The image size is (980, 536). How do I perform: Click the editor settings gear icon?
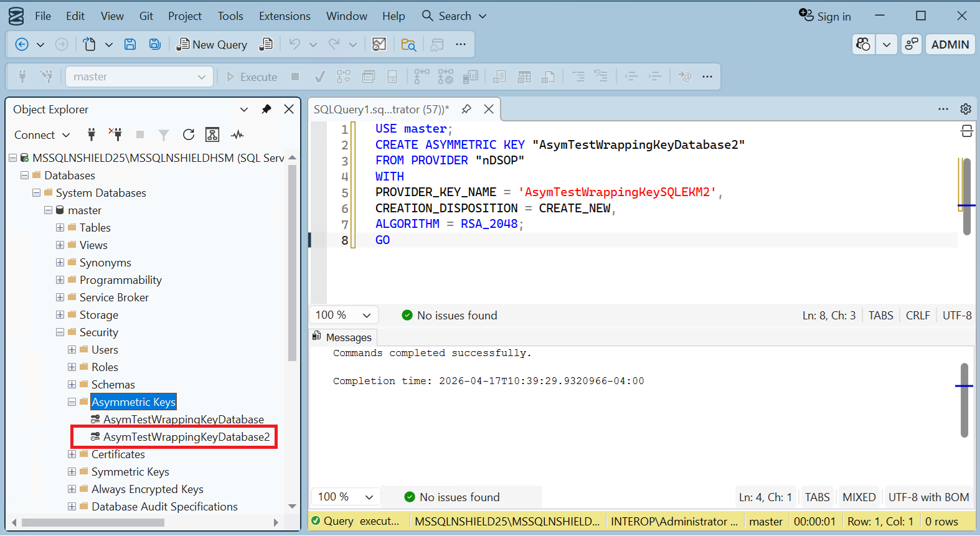click(x=966, y=109)
